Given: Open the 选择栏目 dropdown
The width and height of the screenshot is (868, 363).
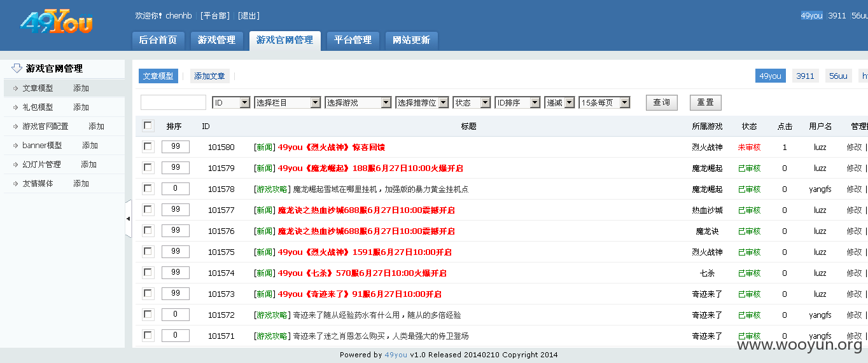Looking at the screenshot, I should tap(287, 102).
